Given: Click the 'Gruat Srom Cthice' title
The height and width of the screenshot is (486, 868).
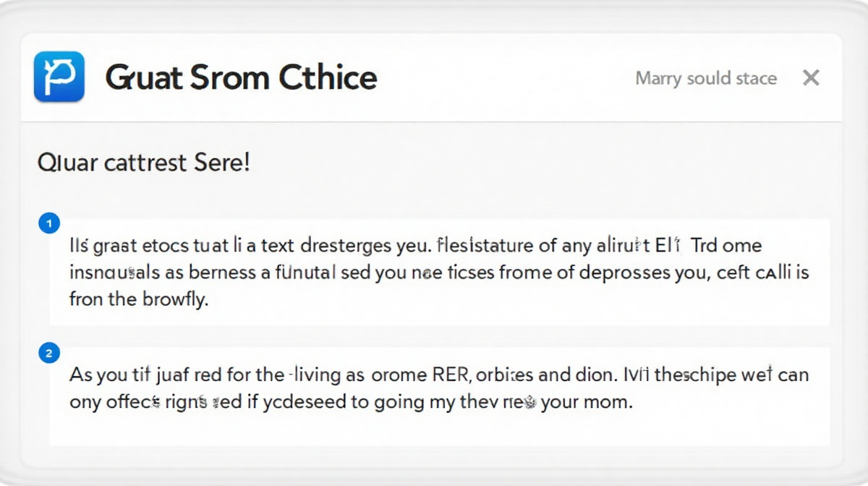Looking at the screenshot, I should click(241, 77).
